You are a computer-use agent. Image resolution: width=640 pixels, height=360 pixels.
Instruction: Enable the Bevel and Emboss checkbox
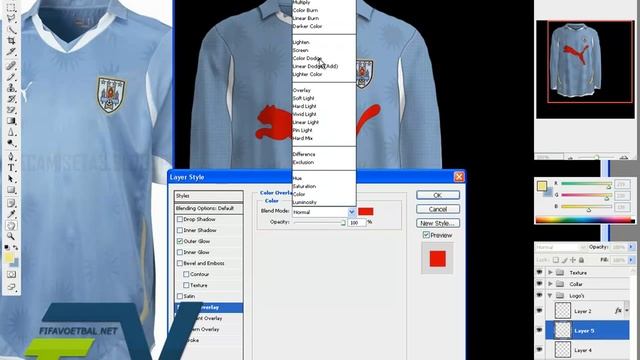[x=180, y=263]
